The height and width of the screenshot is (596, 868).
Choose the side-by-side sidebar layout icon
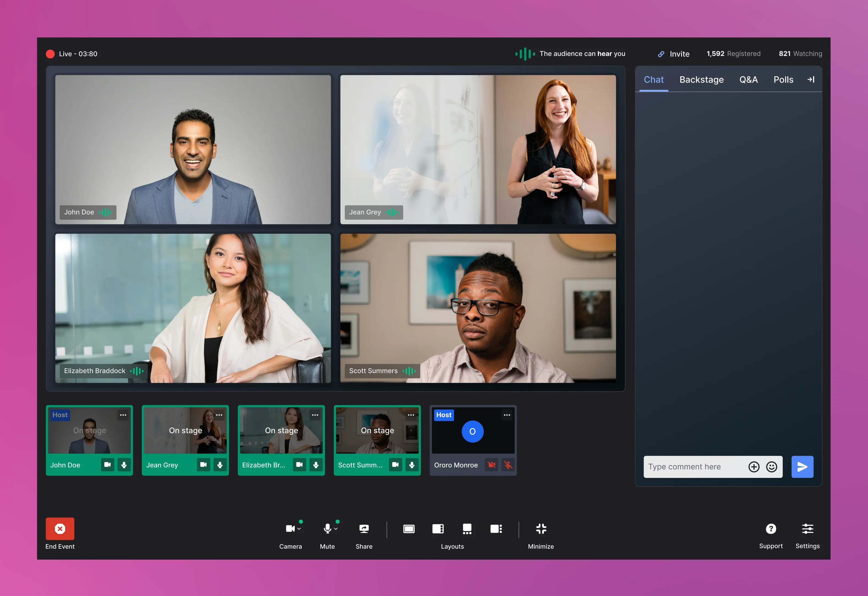tap(438, 529)
